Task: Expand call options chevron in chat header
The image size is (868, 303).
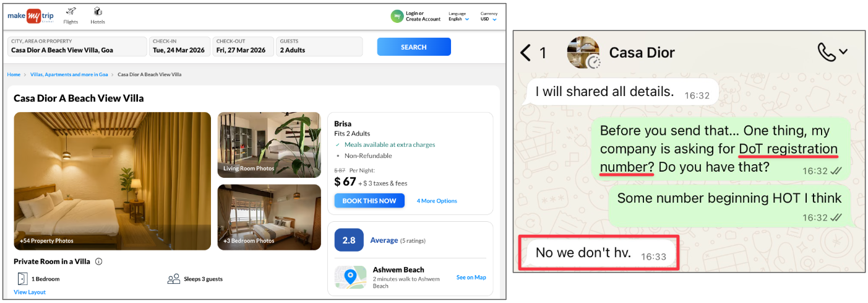Action: pos(843,53)
